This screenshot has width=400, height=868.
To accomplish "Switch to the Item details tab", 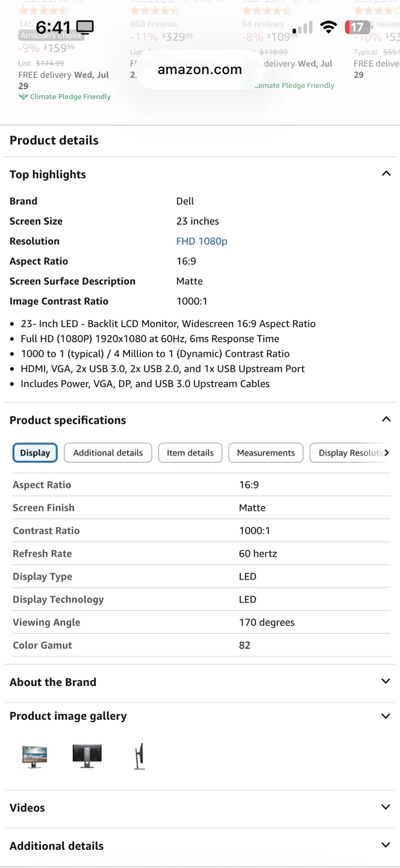I will tap(190, 453).
